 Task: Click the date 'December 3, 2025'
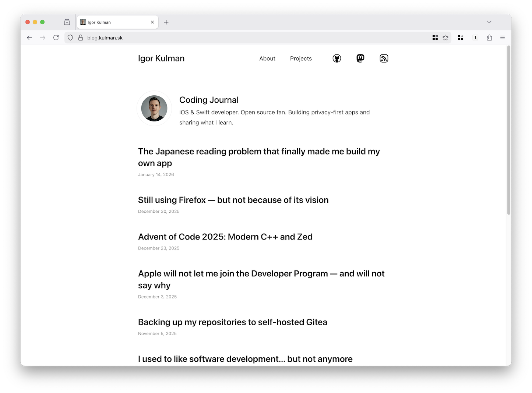157,297
